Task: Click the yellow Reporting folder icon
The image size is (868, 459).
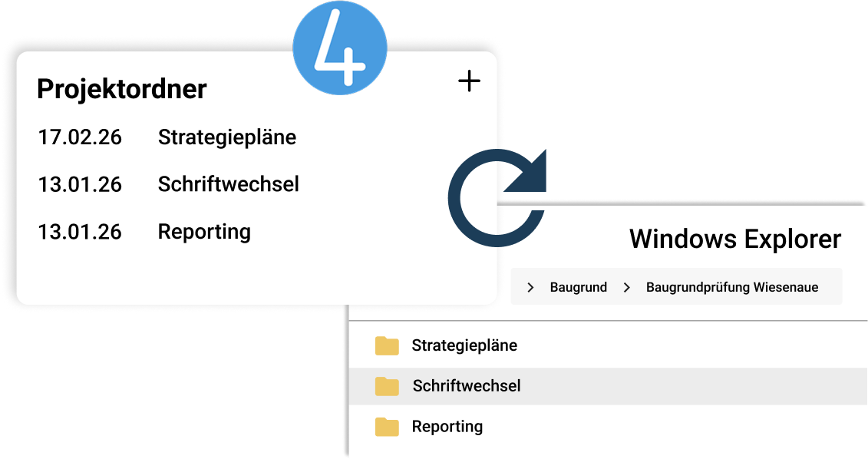Action: (388, 427)
